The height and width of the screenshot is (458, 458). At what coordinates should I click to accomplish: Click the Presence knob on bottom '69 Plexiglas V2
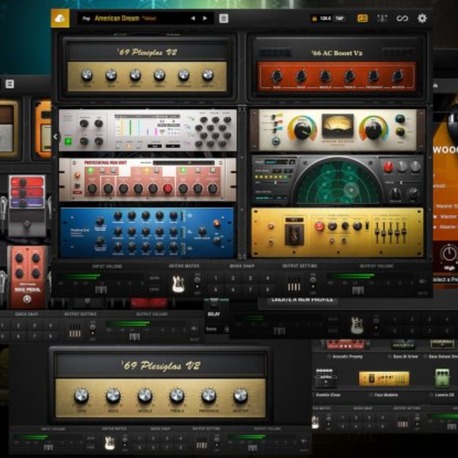click(209, 396)
